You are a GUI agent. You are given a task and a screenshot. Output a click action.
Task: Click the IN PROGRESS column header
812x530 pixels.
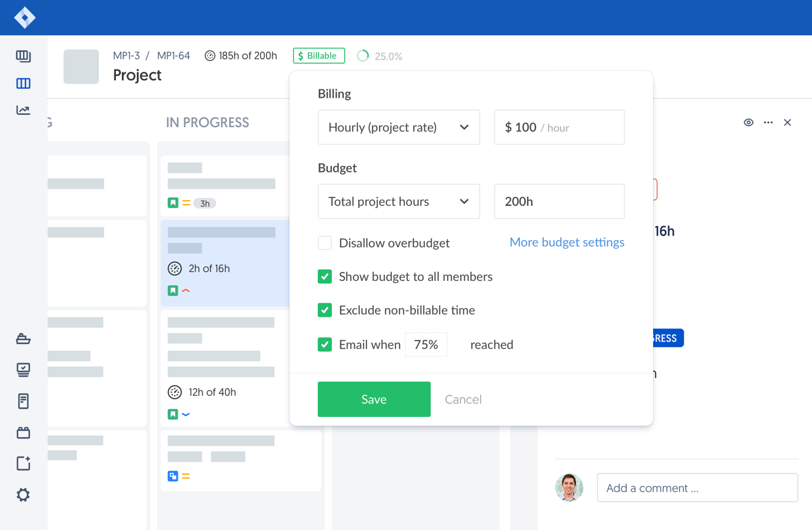click(208, 122)
